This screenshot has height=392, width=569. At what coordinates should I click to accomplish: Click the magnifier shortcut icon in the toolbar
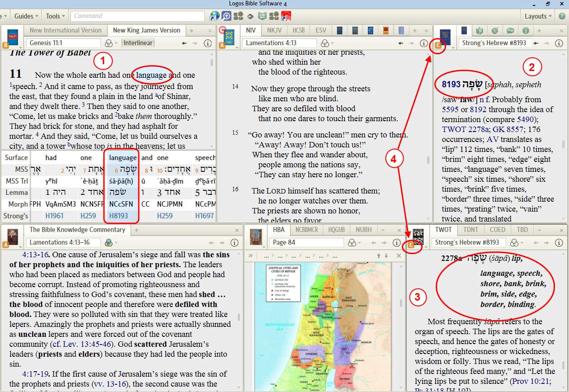pos(226,16)
